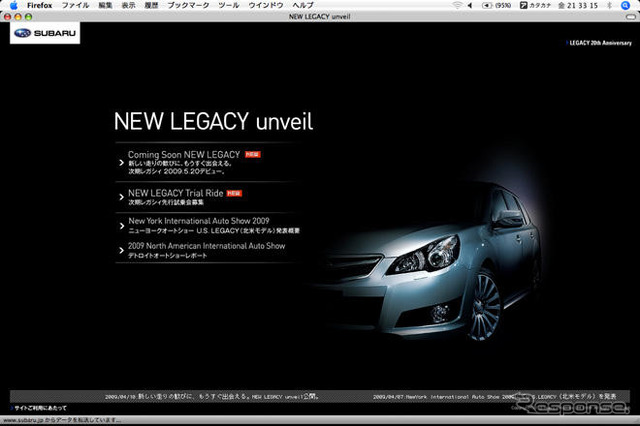Image resolution: width=640 pixels, height=426 pixels.
Task: Click the NEW LEGACY unveil heading
Action: click(213, 121)
